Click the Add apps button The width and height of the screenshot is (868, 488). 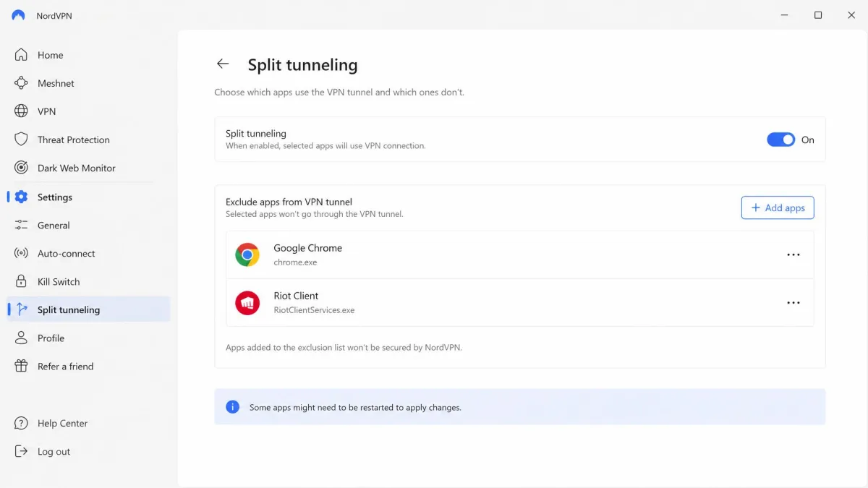pyautogui.click(x=778, y=207)
